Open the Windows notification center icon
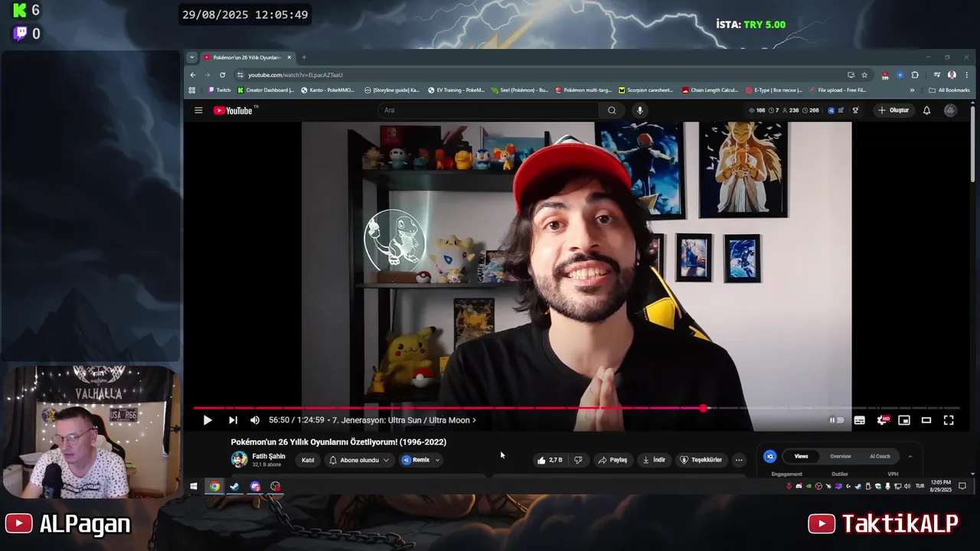This screenshot has height=551, width=980. click(962, 486)
